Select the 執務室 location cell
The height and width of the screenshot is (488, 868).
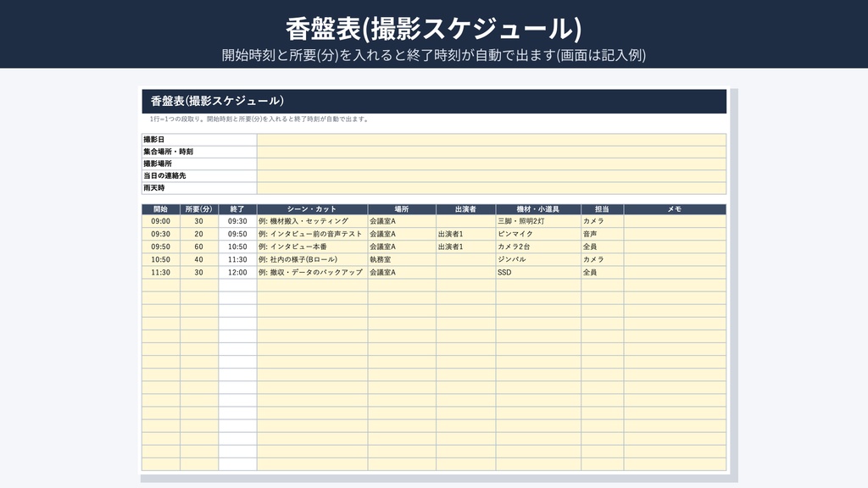pos(402,259)
